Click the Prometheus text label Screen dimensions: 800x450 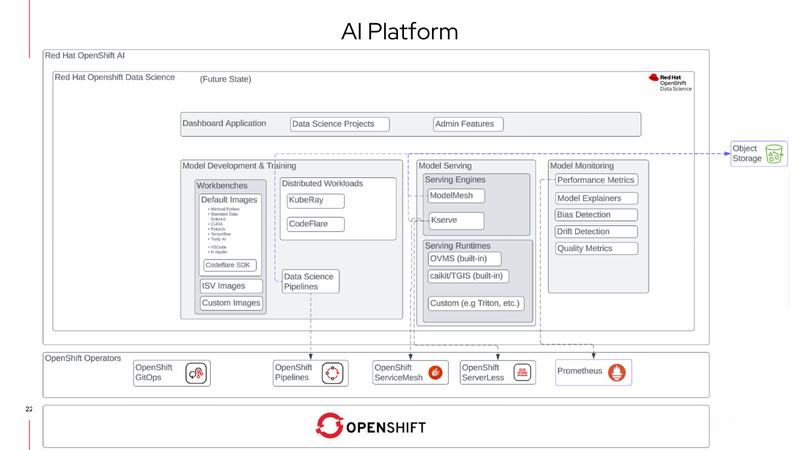pyautogui.click(x=580, y=371)
